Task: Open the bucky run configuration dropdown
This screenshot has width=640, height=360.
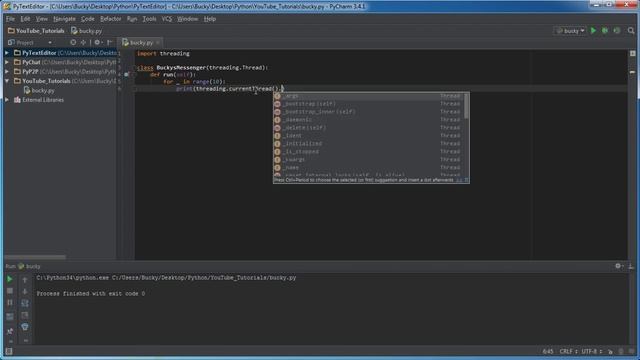Action: pos(571,31)
